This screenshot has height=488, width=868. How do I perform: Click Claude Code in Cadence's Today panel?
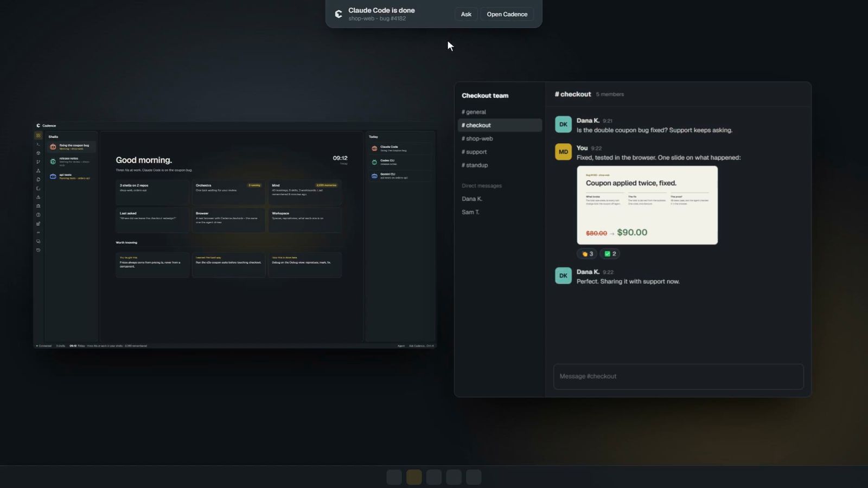coord(401,148)
